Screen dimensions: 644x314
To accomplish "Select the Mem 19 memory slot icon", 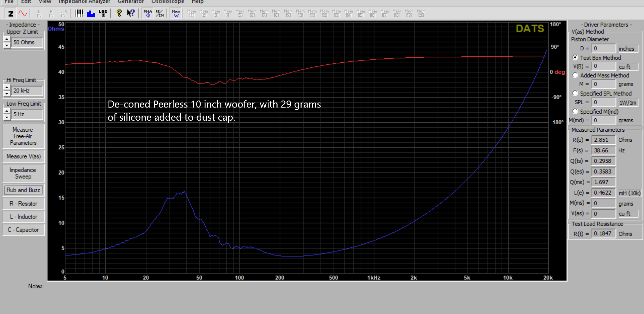I will tap(409, 14).
